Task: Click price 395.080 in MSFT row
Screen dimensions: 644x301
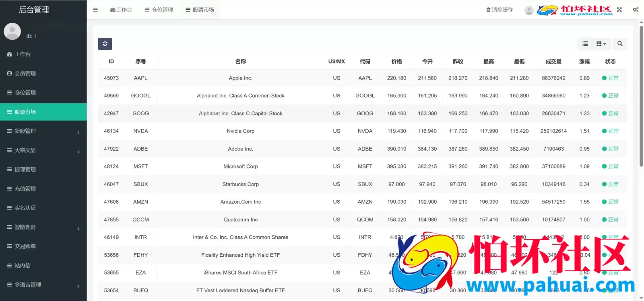Action: [396, 166]
